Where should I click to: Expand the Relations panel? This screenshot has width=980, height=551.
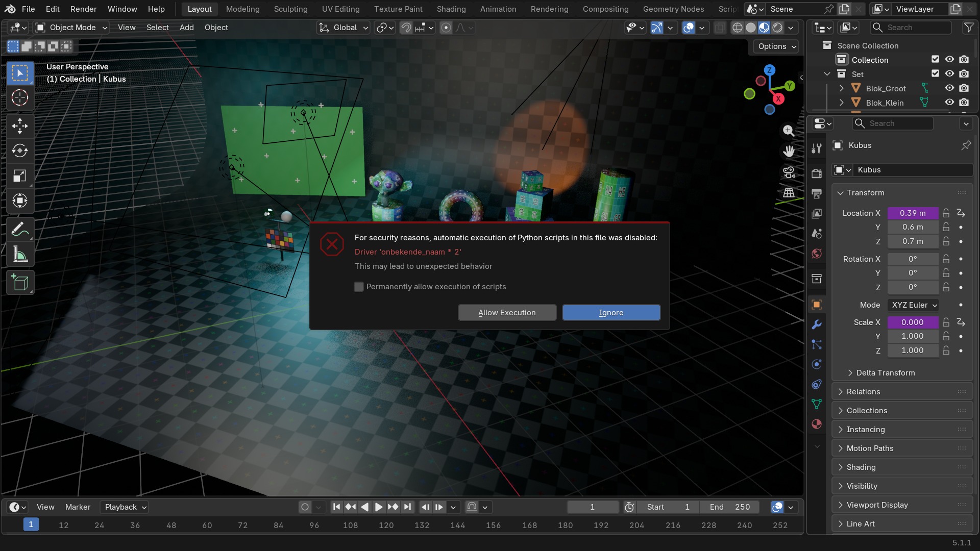902,392
